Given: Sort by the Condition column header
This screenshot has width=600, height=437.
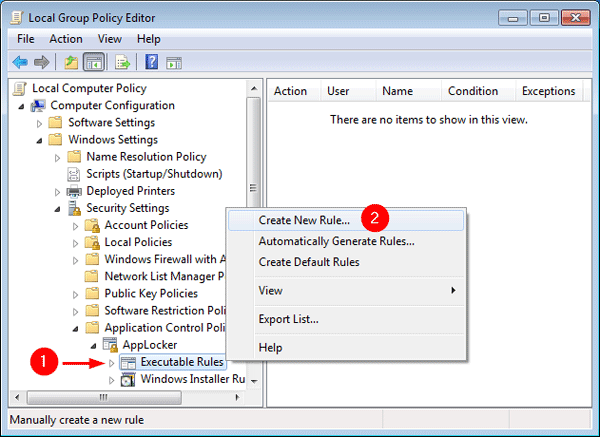Looking at the screenshot, I should pyautogui.click(x=473, y=91).
